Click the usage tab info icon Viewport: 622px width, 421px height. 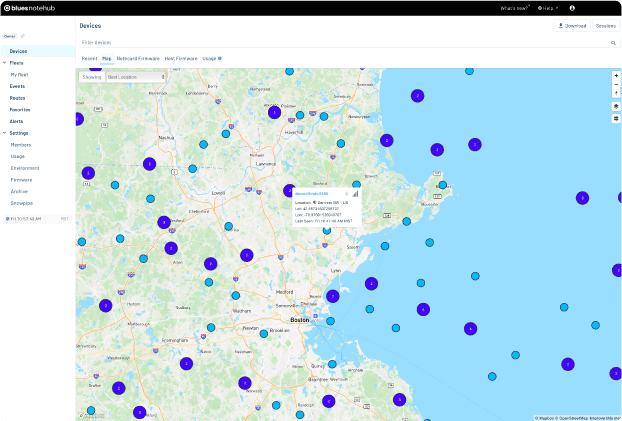pos(220,59)
